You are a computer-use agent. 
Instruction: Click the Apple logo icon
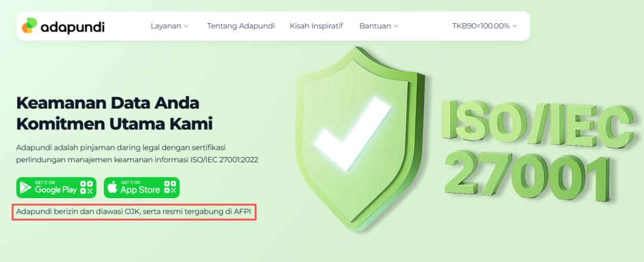(x=112, y=187)
